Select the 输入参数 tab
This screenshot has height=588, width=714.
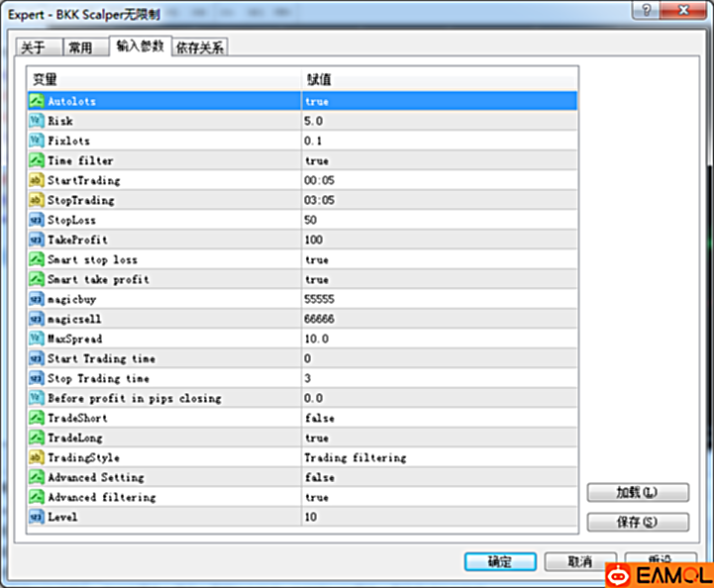click(x=141, y=46)
